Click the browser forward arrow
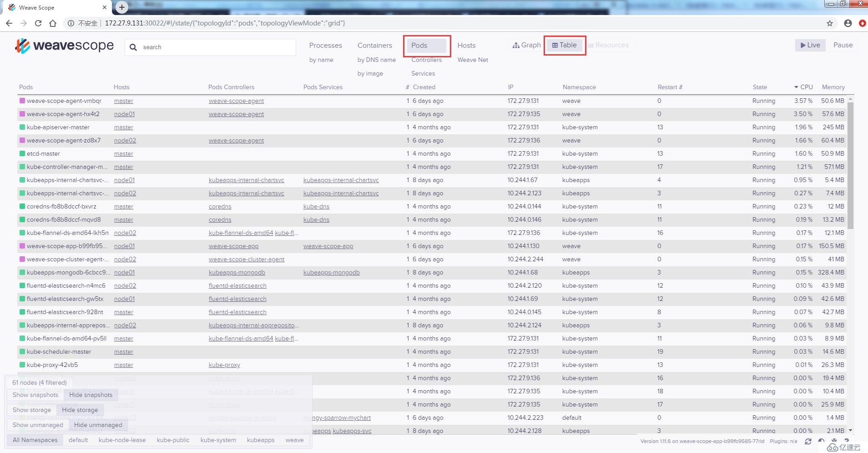This screenshot has height=453, width=868. pyautogui.click(x=24, y=23)
